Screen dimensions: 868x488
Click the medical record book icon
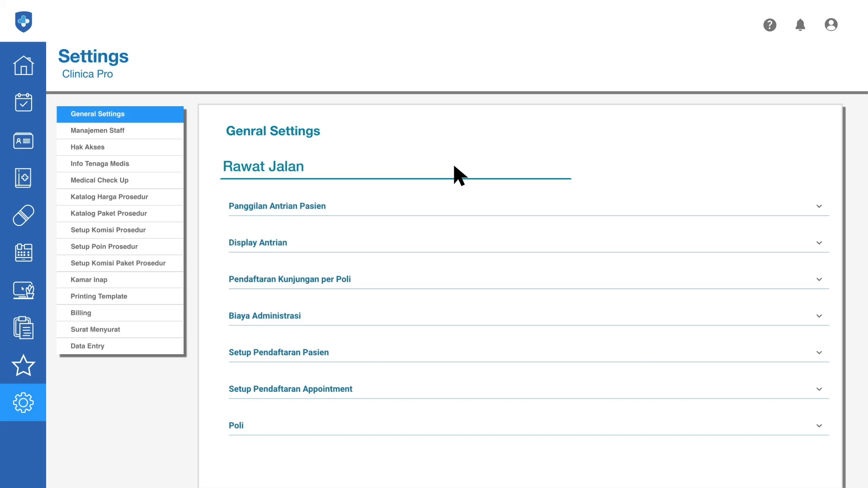tap(23, 178)
